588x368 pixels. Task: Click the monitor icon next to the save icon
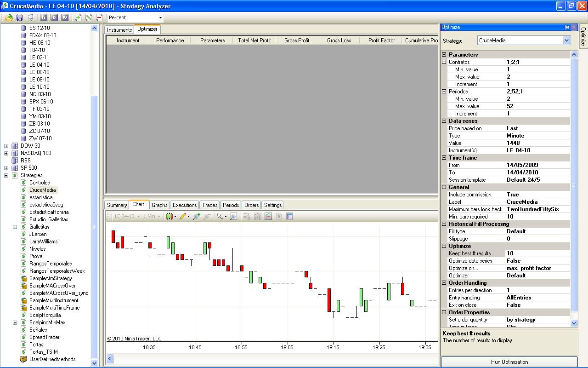(30, 17)
